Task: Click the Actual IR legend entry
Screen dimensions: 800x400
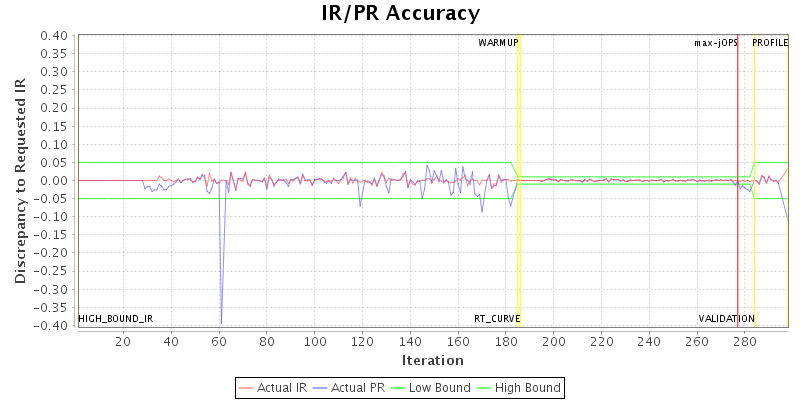Action: click(x=274, y=387)
